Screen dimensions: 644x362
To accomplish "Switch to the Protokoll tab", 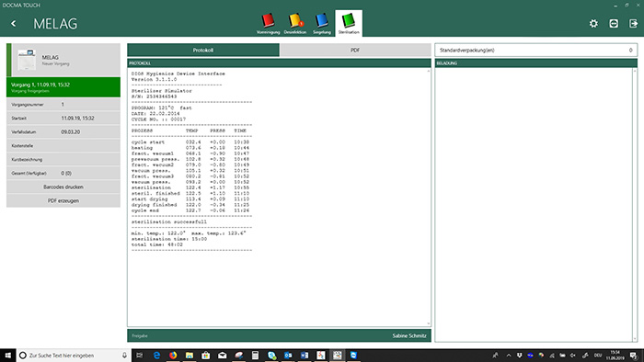I will point(203,50).
